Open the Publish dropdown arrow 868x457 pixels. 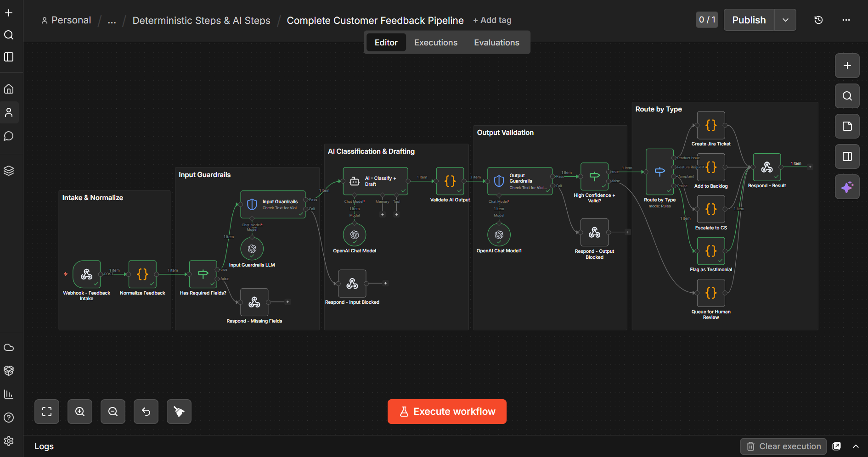click(785, 20)
